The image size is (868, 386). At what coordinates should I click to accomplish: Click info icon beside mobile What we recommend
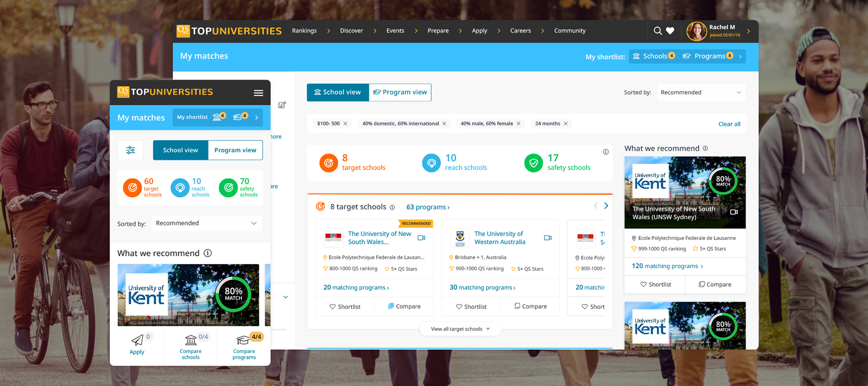coord(208,253)
